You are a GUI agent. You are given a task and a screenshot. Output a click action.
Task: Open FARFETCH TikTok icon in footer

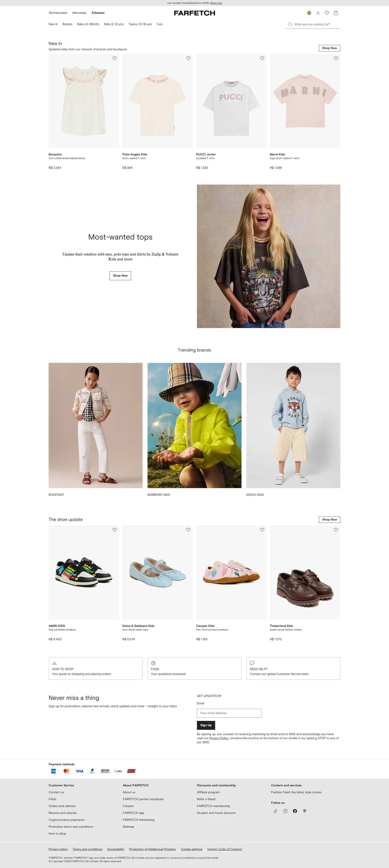276,811
